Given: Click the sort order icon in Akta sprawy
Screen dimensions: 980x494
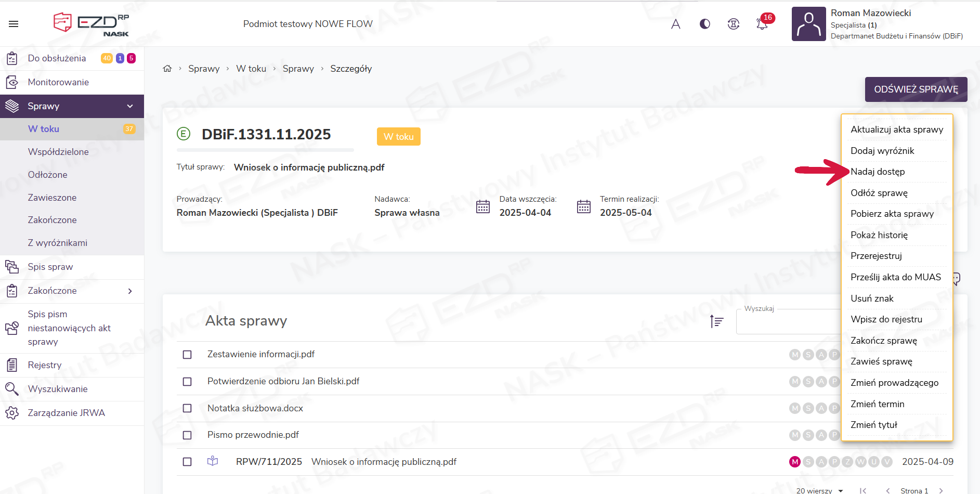Looking at the screenshot, I should point(717,322).
